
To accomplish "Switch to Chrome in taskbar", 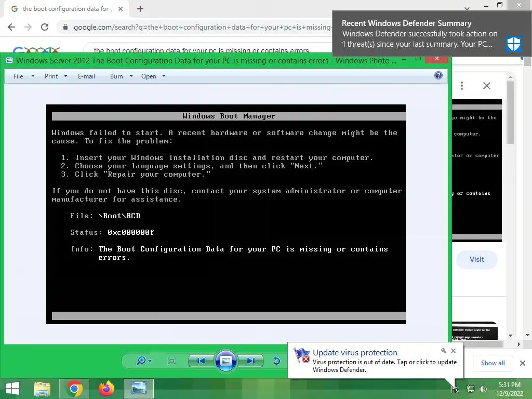I will (x=74, y=389).
